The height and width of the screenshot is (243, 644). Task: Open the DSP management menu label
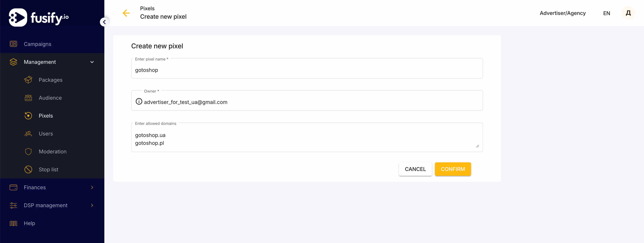pyautogui.click(x=45, y=205)
